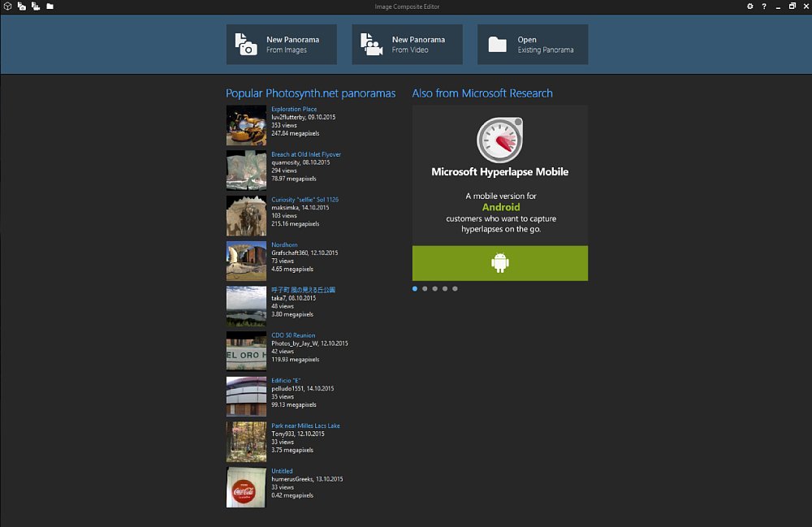Open the CDO 50 Reunion link
812x527 pixels.
(x=293, y=335)
